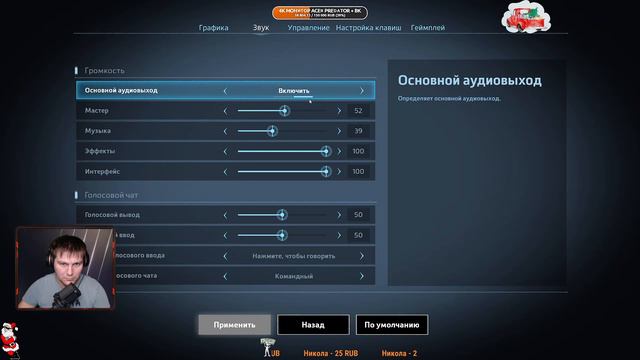640x360 pixels.
Task: Select the Интерфейс row label
Action: click(x=102, y=171)
